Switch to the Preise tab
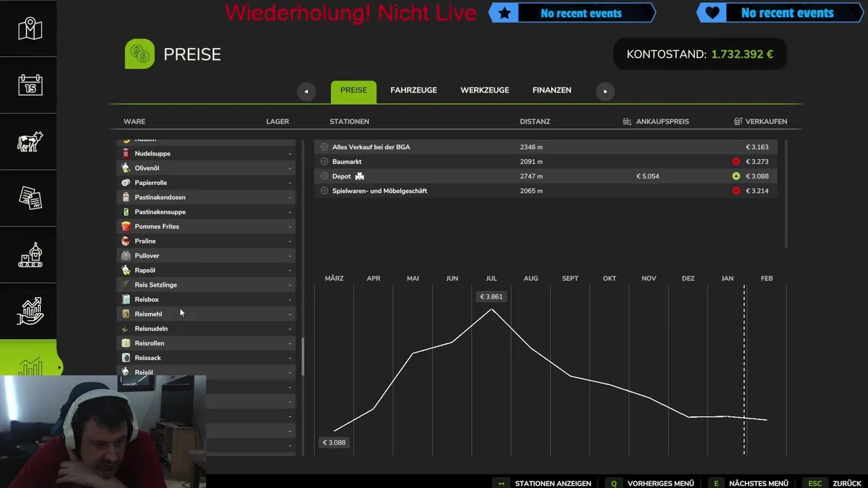This screenshot has width=868, height=488. [353, 91]
